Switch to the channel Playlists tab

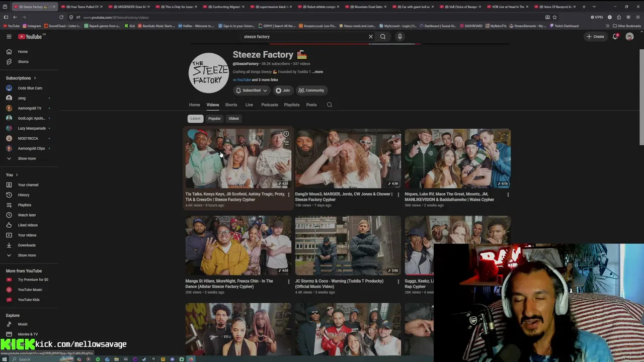pyautogui.click(x=292, y=105)
